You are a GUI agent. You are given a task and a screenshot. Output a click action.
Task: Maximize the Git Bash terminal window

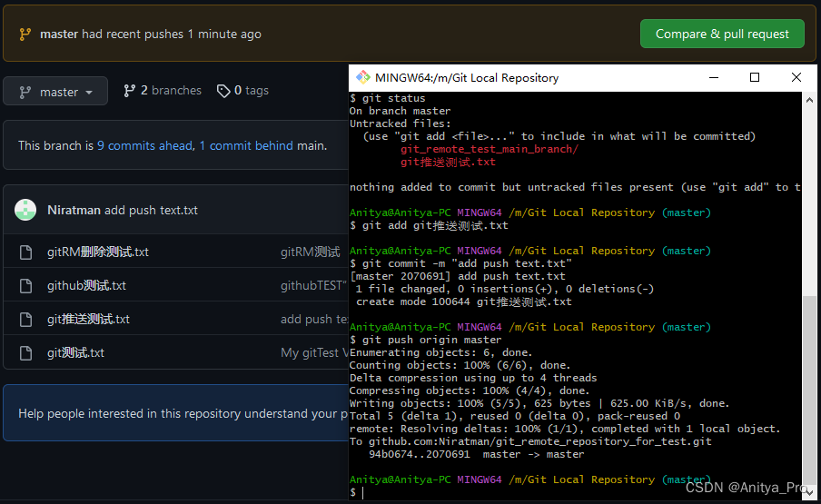pyautogui.click(x=755, y=77)
